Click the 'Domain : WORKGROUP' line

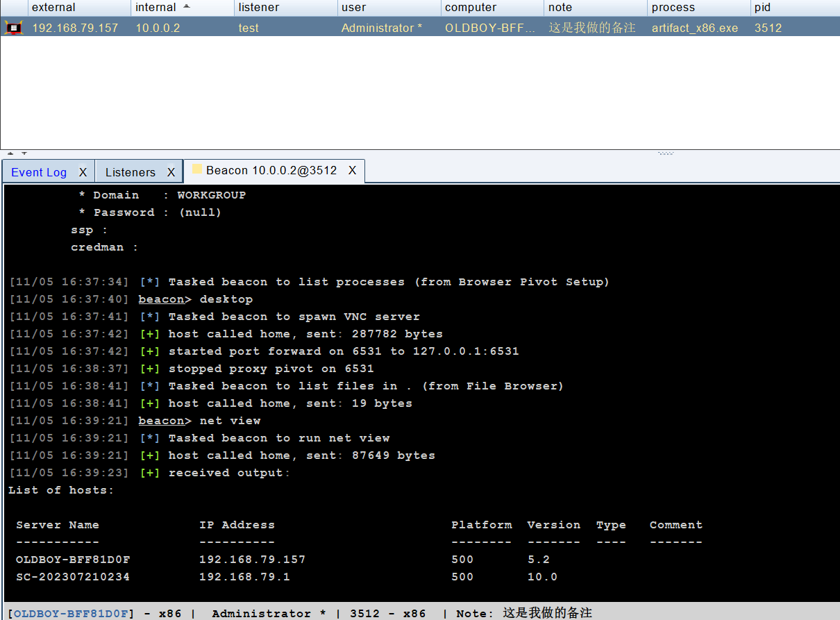(x=162, y=195)
